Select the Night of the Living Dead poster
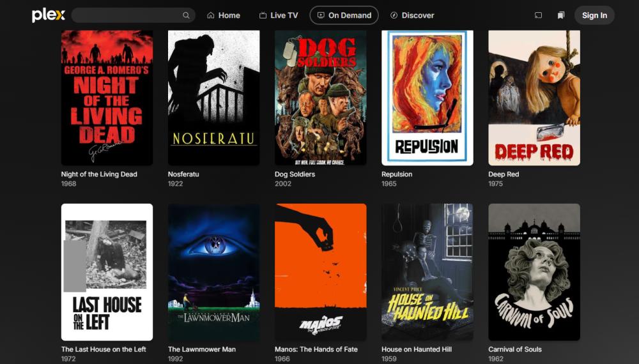The width and height of the screenshot is (639, 364). tap(107, 98)
